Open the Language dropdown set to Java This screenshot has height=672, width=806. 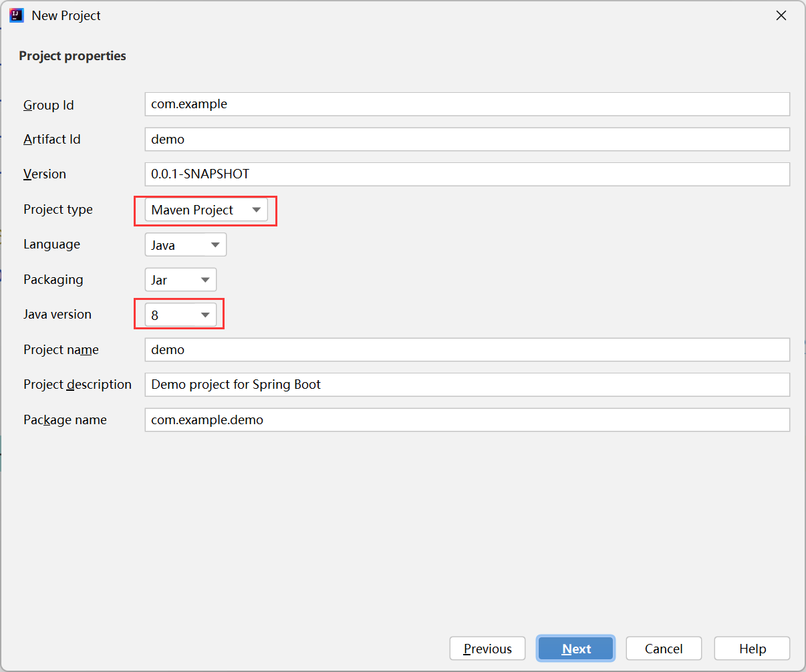[185, 244]
